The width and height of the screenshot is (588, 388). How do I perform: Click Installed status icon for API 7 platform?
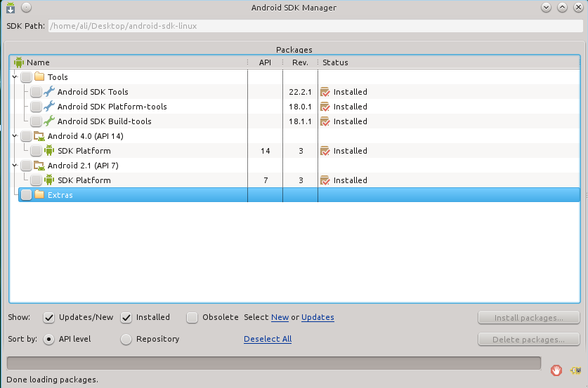click(x=325, y=180)
